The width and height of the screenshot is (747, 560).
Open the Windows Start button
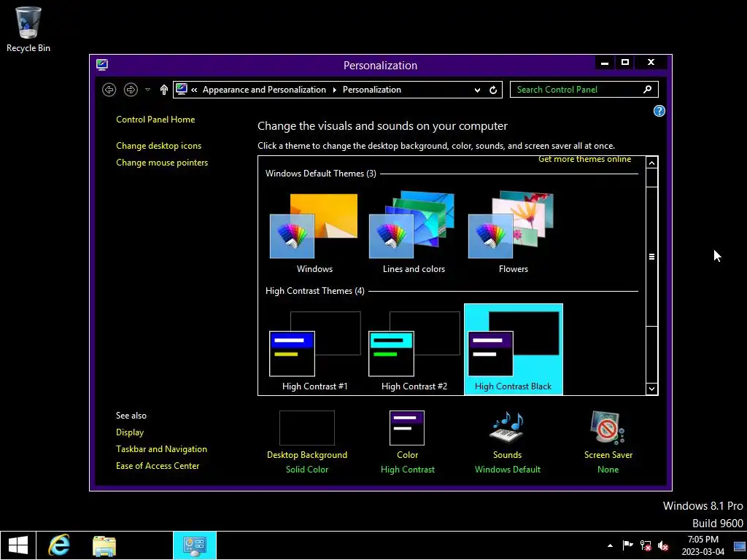(x=18, y=545)
